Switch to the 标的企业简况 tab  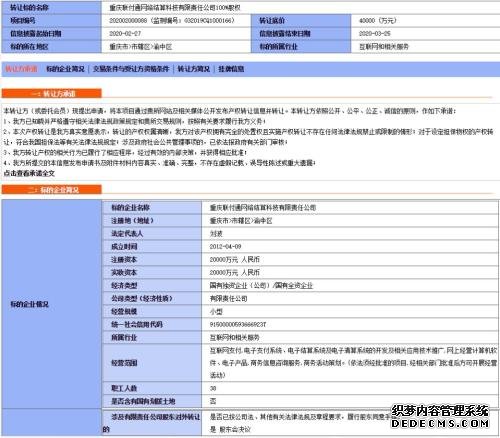coord(65,69)
